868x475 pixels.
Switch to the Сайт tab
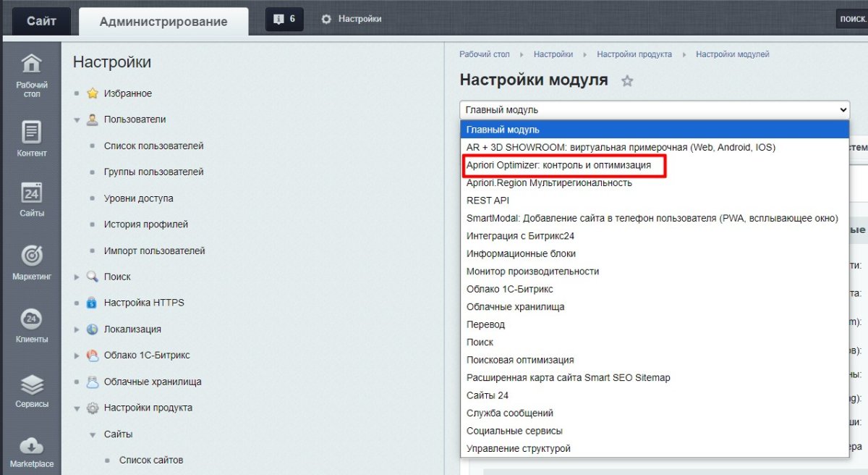(41, 20)
